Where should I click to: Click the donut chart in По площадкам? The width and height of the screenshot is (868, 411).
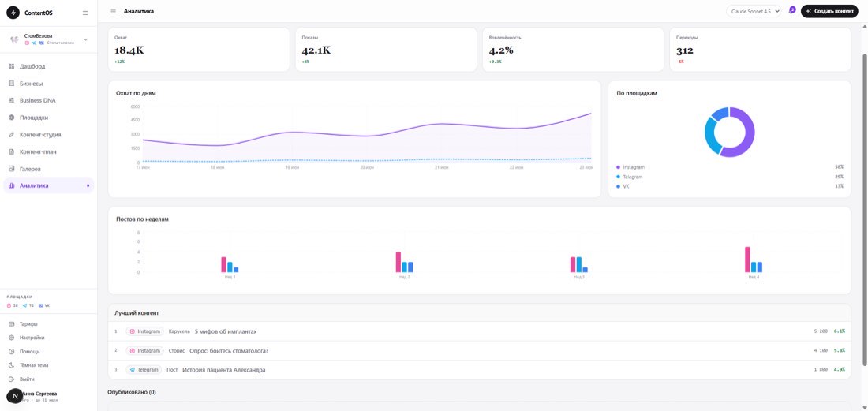pyautogui.click(x=730, y=133)
